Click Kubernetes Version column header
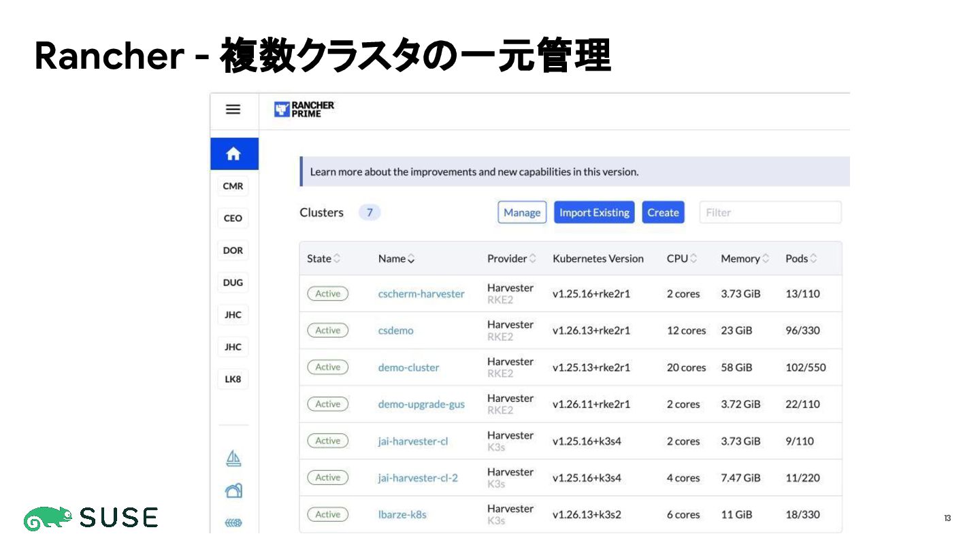 pos(598,258)
